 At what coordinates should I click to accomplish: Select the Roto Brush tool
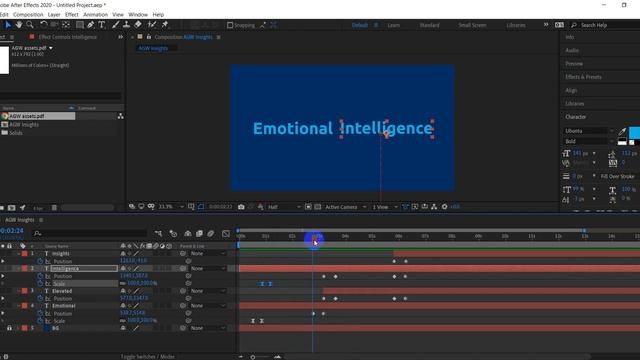click(x=152, y=25)
